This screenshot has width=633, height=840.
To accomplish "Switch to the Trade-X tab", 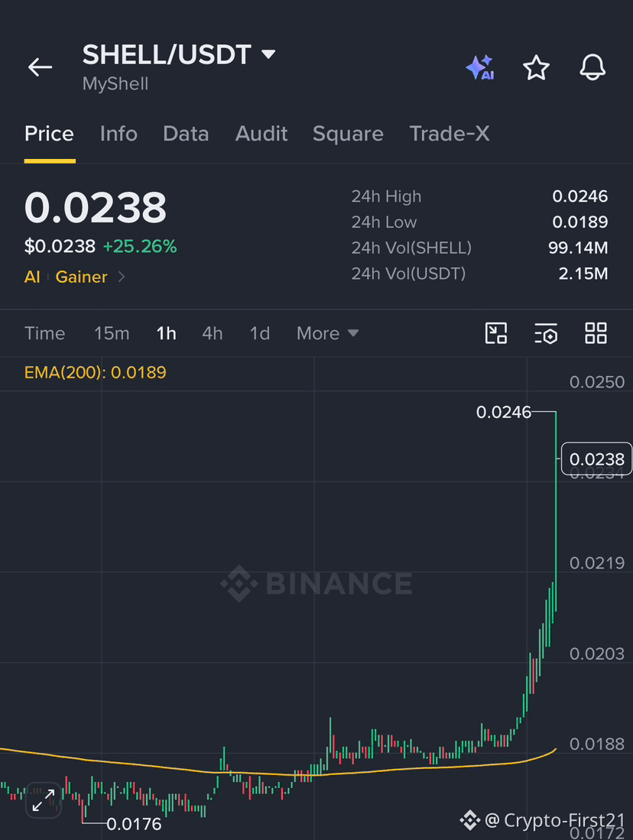I will click(x=450, y=134).
